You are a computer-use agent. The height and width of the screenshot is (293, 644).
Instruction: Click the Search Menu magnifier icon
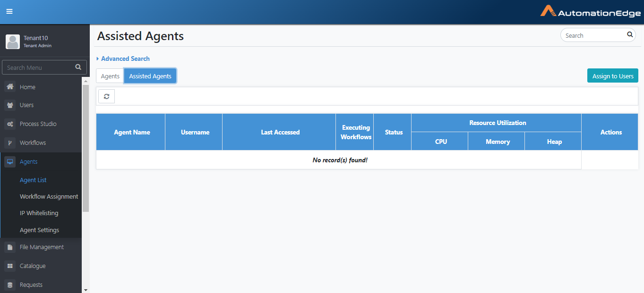tap(78, 67)
